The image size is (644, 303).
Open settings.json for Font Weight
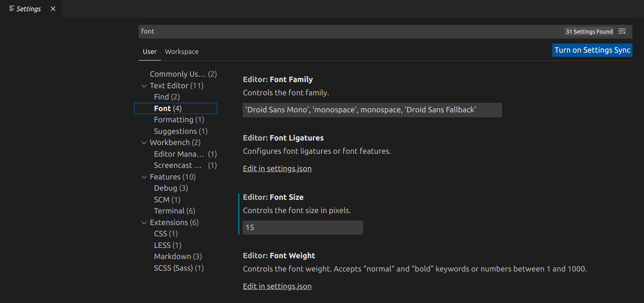[x=277, y=286]
